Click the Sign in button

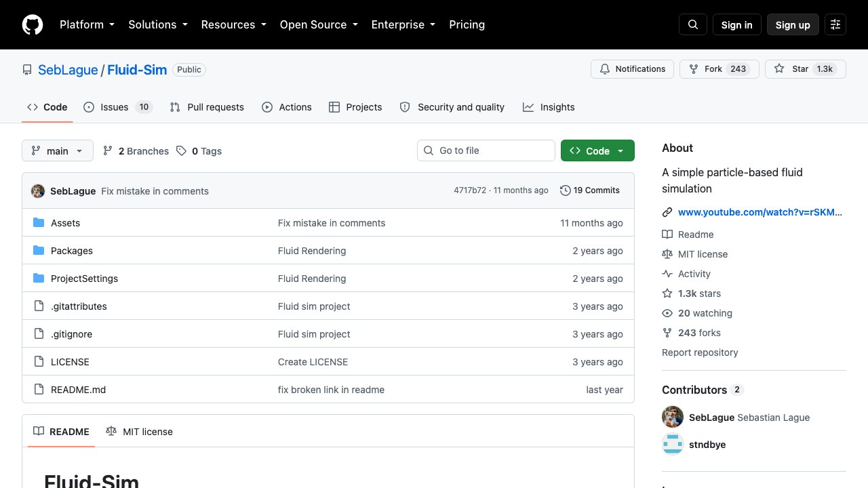click(x=737, y=24)
